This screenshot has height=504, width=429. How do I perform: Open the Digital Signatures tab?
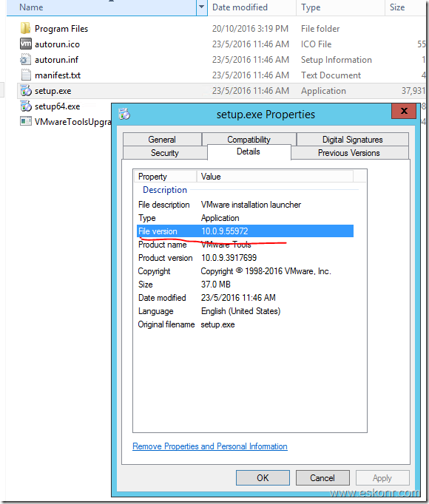tap(352, 140)
